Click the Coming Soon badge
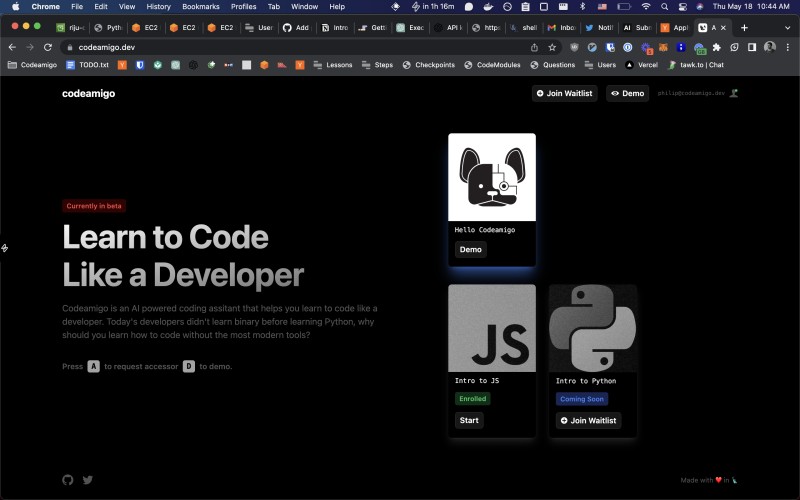Viewport: 800px width, 500px height. point(582,399)
